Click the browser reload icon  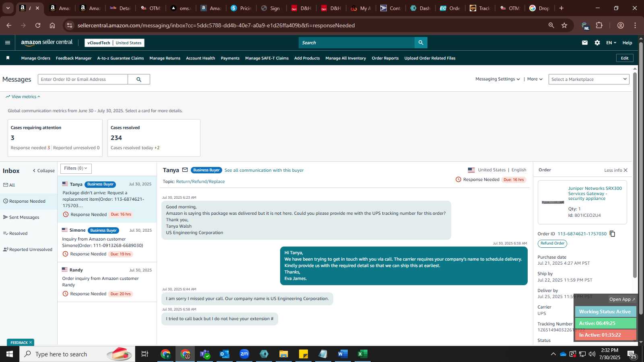tap(38, 25)
